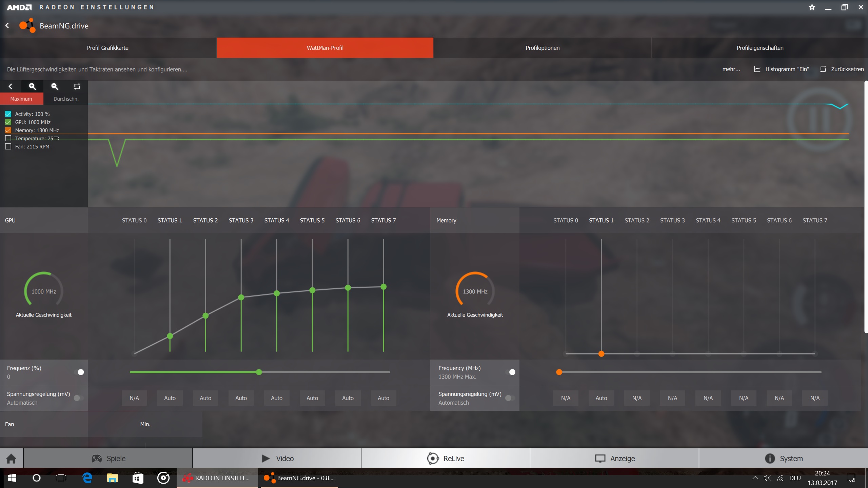Viewport: 868px width, 488px height.
Task: Open File Explorer from taskbar
Action: 112,478
